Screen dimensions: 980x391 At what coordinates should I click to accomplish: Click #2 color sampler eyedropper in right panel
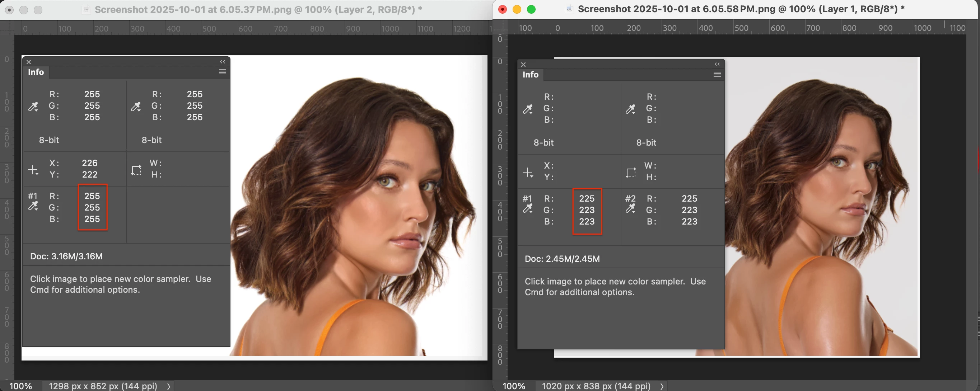pos(630,208)
